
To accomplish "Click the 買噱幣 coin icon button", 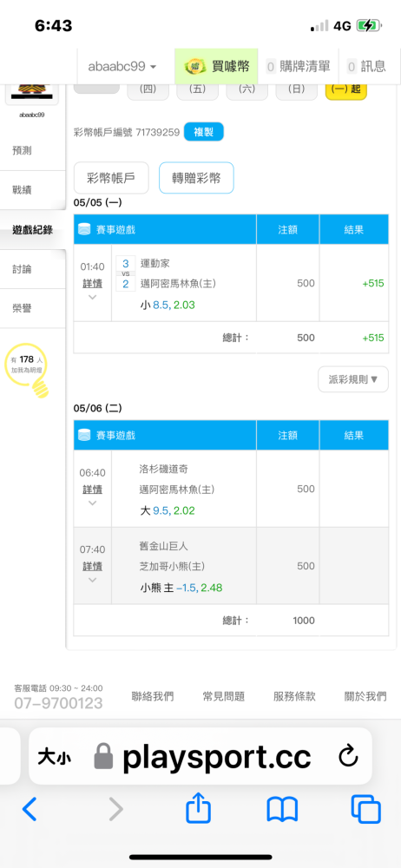I will click(216, 67).
